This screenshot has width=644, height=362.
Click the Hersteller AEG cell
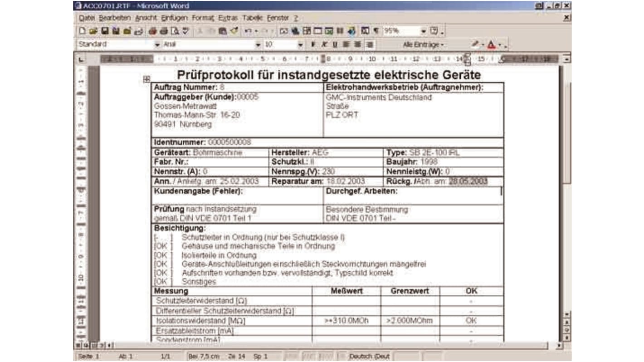coord(326,153)
